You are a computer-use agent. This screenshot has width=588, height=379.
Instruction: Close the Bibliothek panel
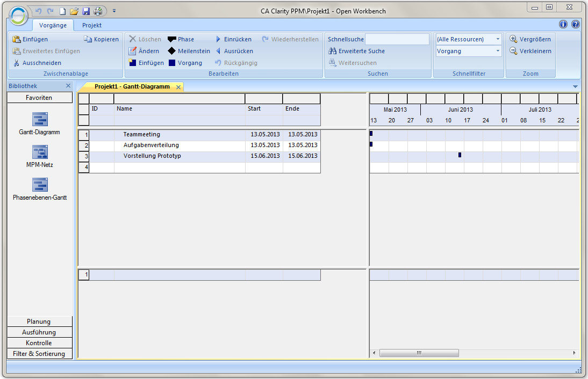(x=68, y=86)
